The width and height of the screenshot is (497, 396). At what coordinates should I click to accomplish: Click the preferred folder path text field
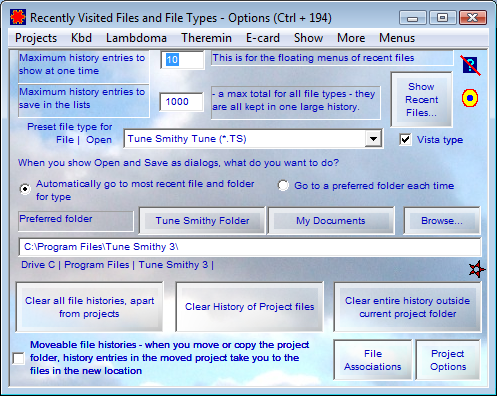(x=250, y=247)
